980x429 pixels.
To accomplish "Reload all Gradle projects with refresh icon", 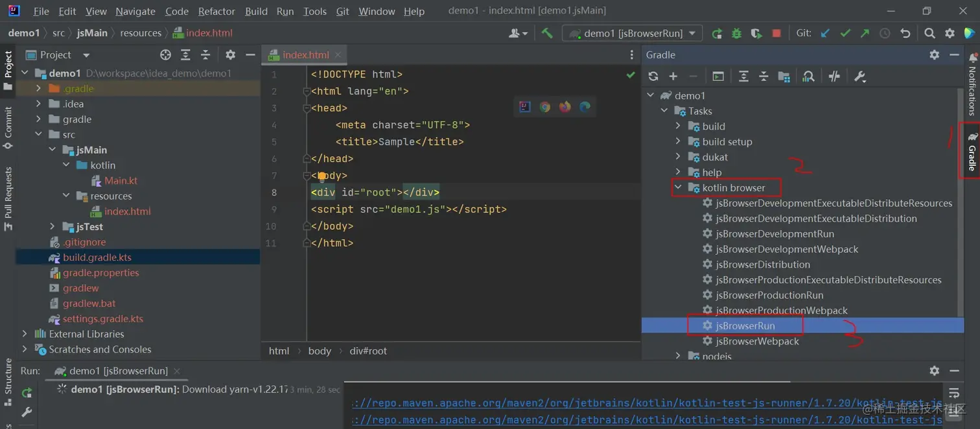I will 654,76.
